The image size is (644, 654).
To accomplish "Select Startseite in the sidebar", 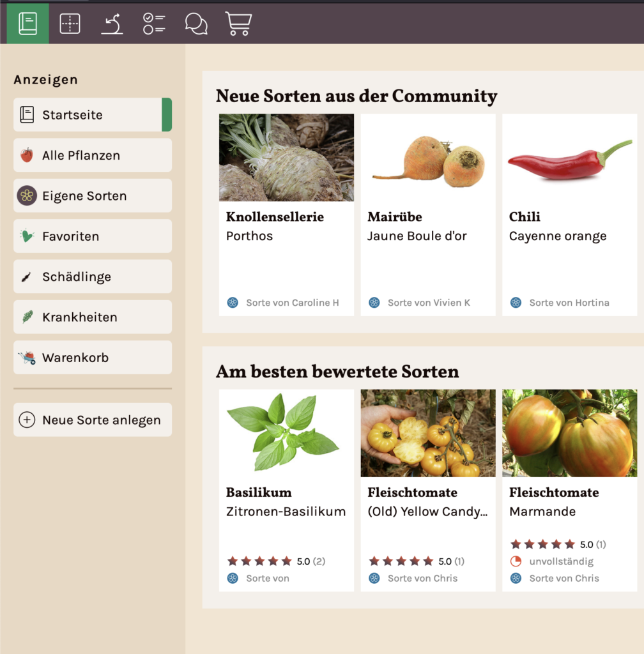I will point(93,115).
